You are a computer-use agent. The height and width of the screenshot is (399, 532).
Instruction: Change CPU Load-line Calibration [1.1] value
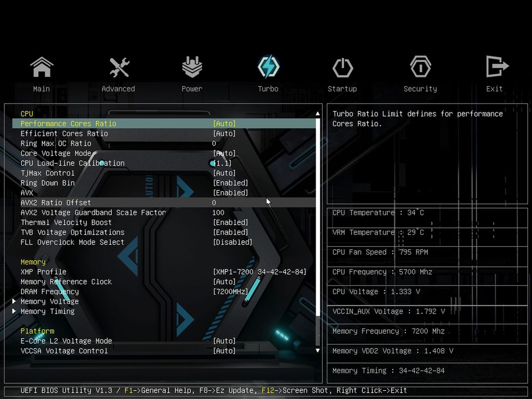point(222,163)
